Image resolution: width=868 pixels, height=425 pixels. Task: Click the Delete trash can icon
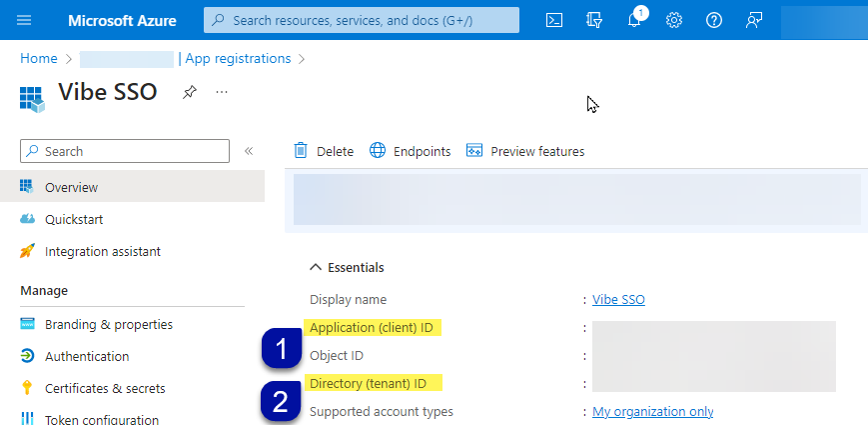(x=301, y=150)
